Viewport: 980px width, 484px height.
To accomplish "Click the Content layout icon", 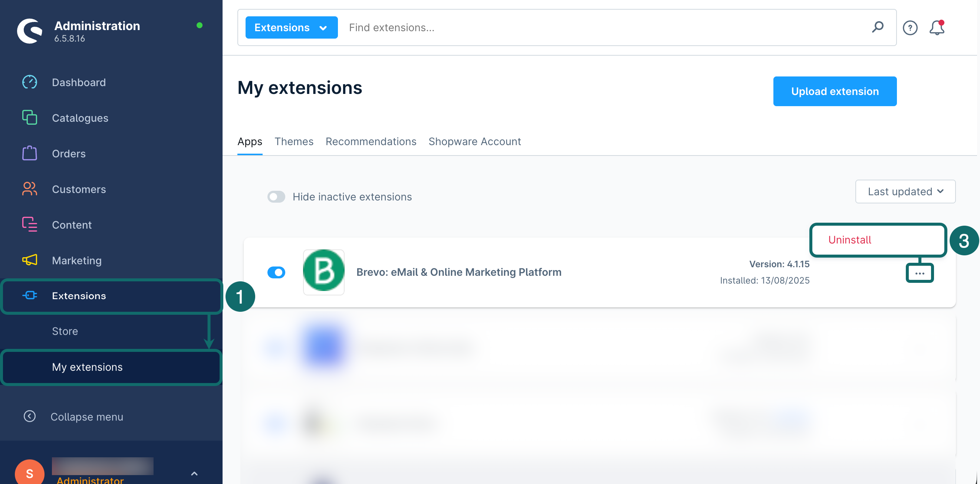I will coord(30,224).
